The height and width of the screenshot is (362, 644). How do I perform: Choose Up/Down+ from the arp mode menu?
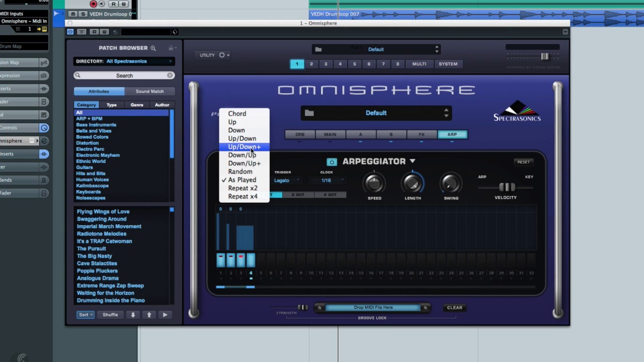245,147
